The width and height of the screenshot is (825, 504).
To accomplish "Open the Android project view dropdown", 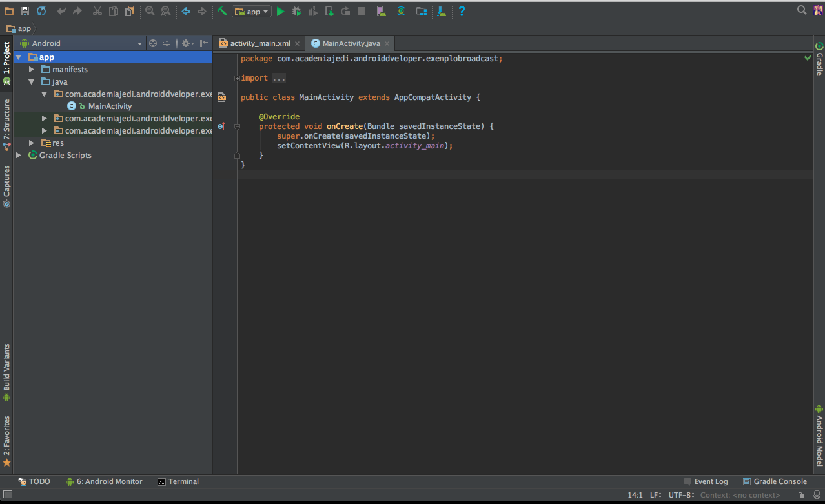I will pyautogui.click(x=81, y=43).
